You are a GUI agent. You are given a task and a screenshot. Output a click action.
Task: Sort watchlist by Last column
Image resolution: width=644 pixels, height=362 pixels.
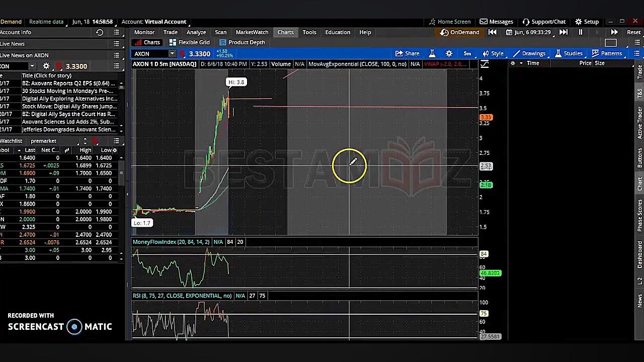(30, 150)
